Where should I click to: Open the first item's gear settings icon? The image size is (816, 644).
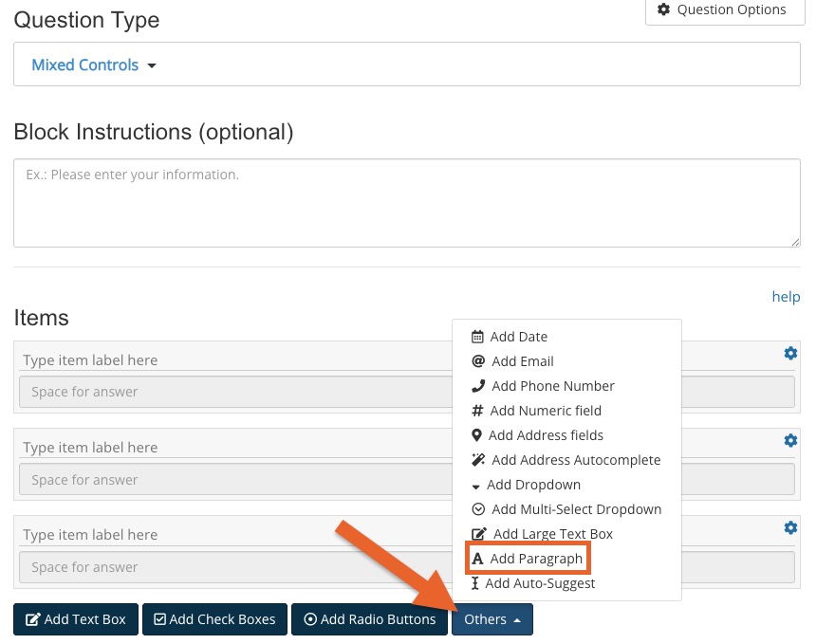(790, 353)
